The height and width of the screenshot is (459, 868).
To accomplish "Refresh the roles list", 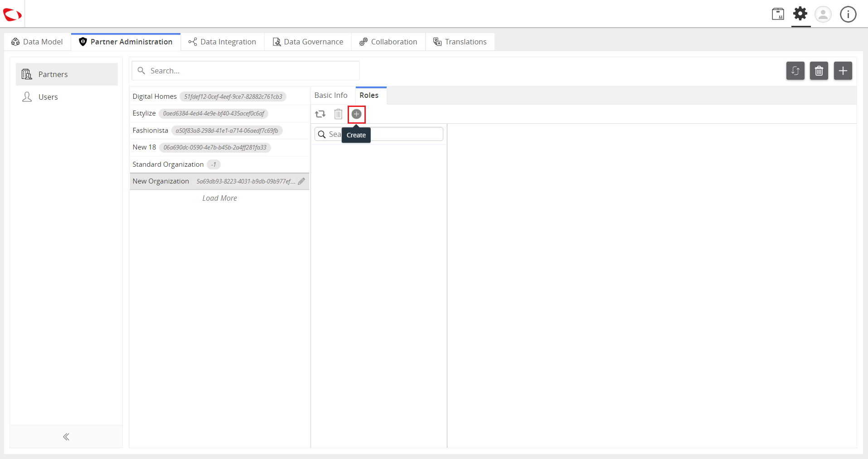I will pyautogui.click(x=320, y=114).
